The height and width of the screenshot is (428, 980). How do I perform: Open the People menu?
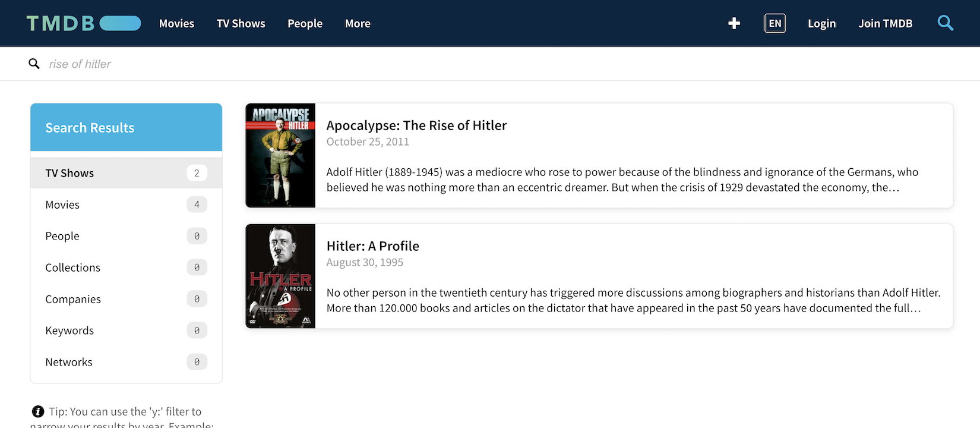pyautogui.click(x=305, y=23)
